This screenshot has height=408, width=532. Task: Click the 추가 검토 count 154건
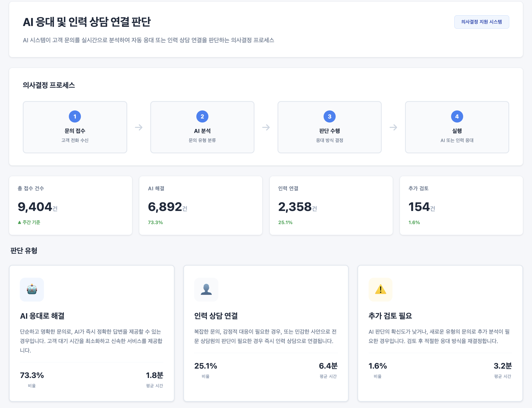click(x=421, y=207)
